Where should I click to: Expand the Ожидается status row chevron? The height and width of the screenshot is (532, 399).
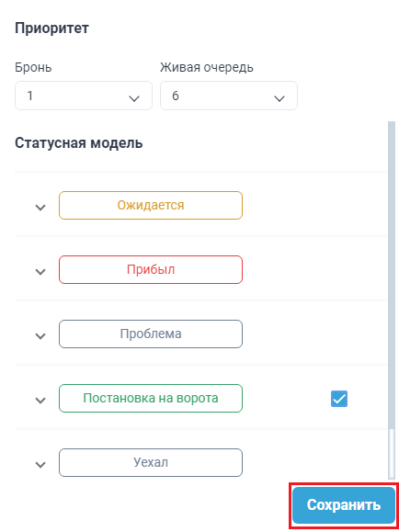(x=40, y=207)
